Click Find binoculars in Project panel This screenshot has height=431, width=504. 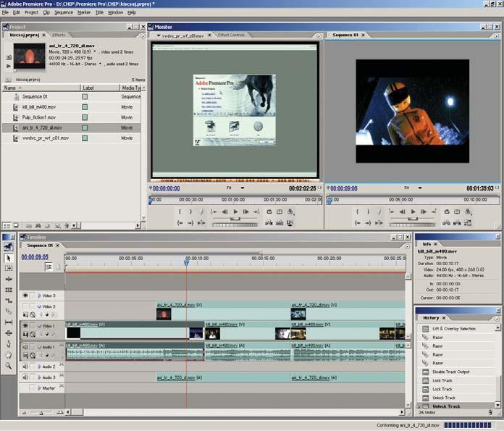(x=38, y=226)
